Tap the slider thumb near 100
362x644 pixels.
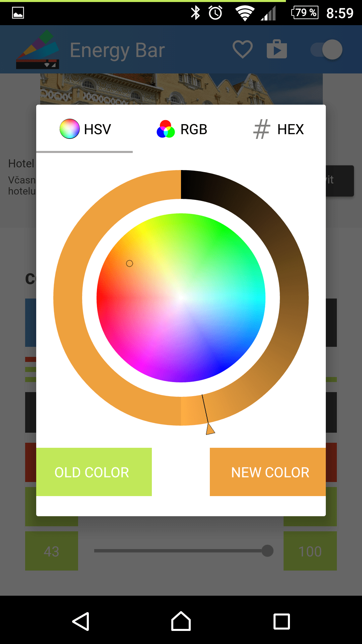click(267, 551)
